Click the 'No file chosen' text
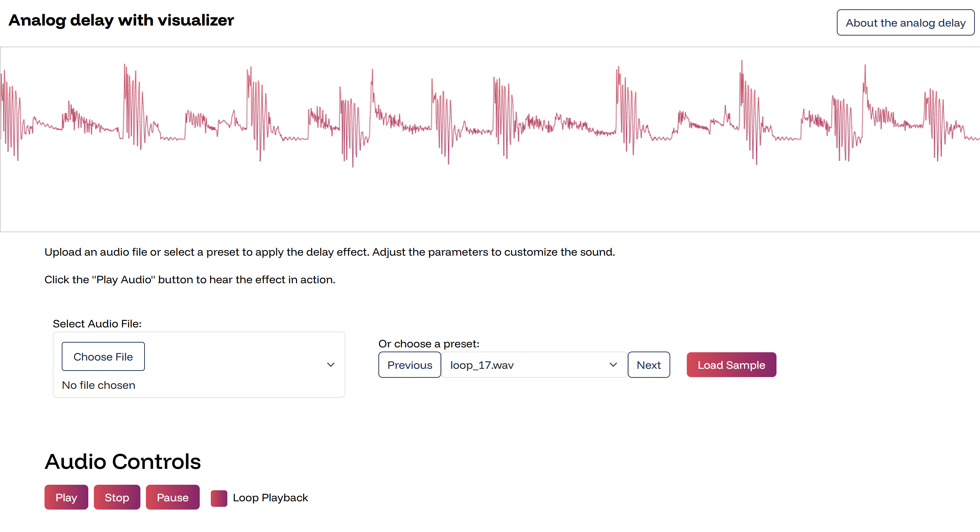 tap(99, 385)
